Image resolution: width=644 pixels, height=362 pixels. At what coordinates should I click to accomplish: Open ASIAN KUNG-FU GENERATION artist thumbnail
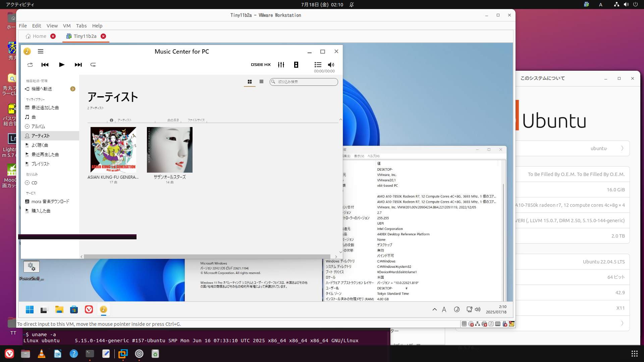tap(113, 150)
